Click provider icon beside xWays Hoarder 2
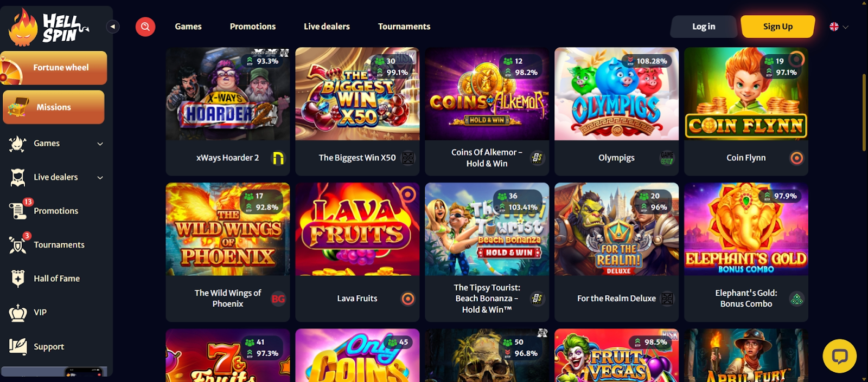Screen dimensions: 868x382 pyautogui.click(x=278, y=158)
